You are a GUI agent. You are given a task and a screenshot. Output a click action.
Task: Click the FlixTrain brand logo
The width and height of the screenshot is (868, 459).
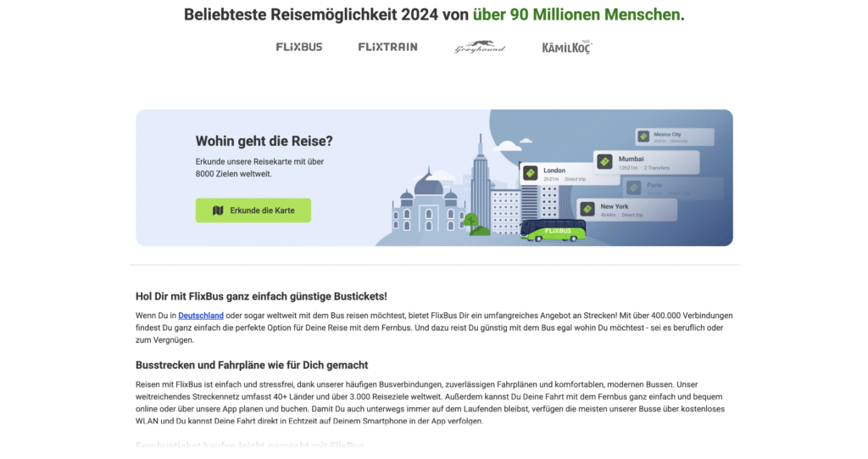coord(387,47)
